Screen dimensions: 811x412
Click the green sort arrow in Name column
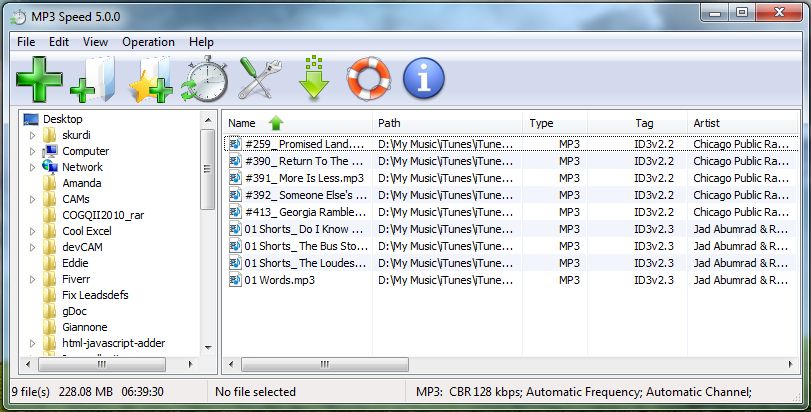point(276,123)
